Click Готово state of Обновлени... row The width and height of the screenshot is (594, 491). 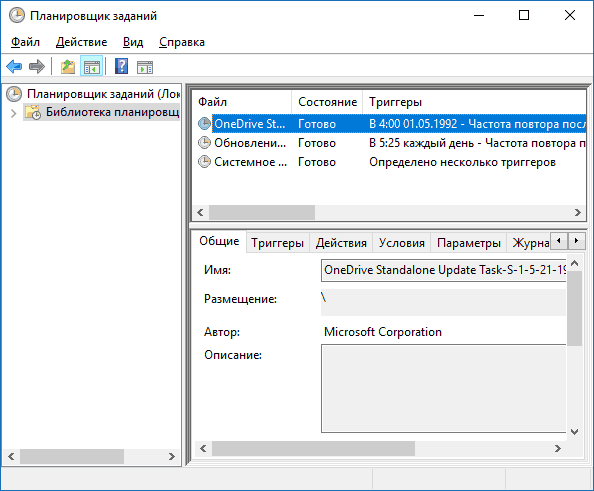317,143
